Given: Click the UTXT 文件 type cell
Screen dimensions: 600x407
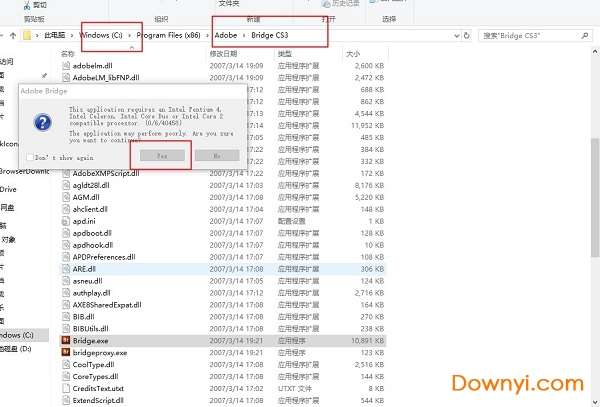Looking at the screenshot, I should point(295,388).
